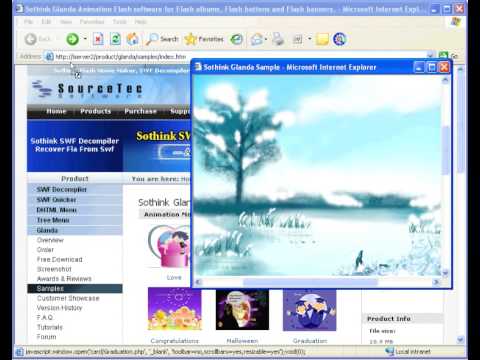Open dropdown arrow next to Forward button

coord(85,39)
